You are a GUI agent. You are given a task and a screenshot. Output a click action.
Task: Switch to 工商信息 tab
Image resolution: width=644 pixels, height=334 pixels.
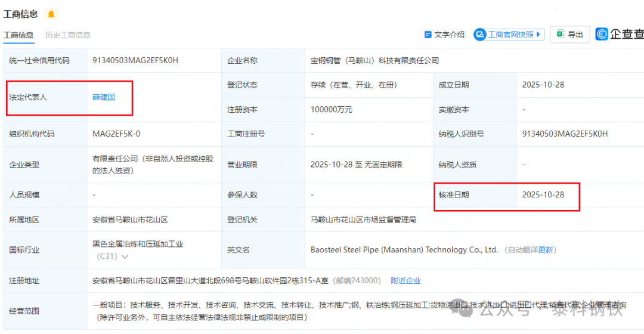click(x=18, y=35)
